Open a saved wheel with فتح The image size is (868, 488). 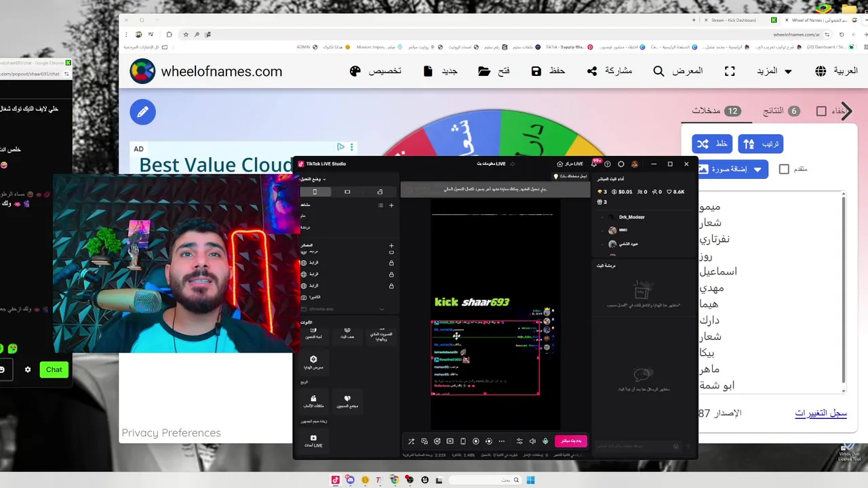coord(494,71)
